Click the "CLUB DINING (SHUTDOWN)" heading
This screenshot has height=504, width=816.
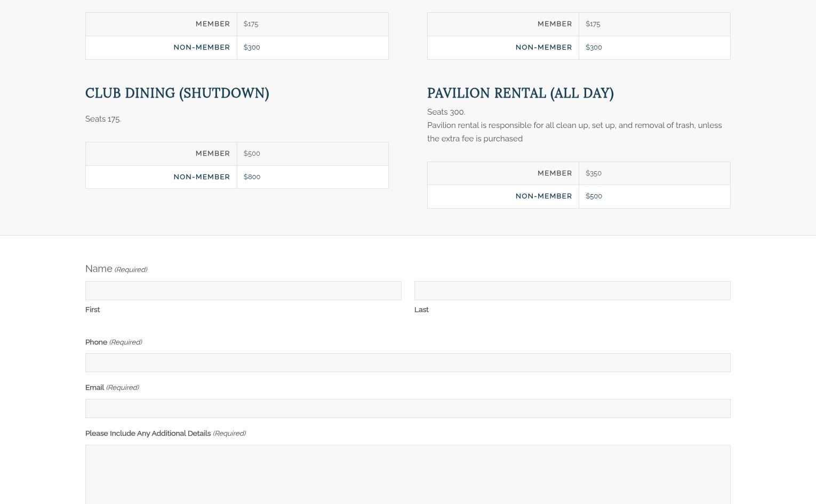[x=177, y=93]
